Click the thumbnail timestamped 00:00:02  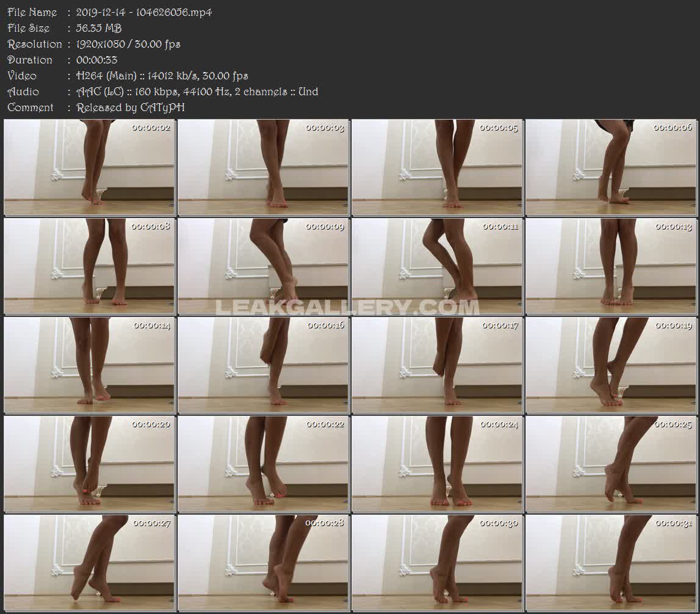[89, 167]
